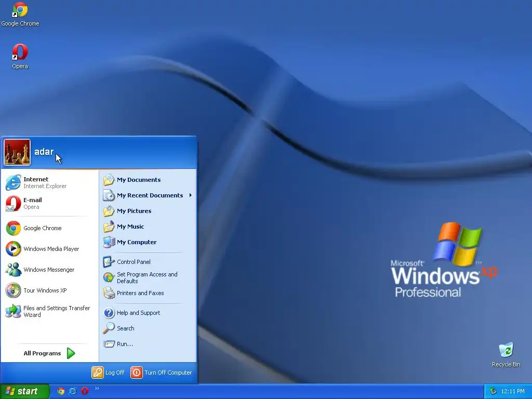This screenshot has width=532, height=399.
Task: Click the All Programs text label
Action: 42,353
